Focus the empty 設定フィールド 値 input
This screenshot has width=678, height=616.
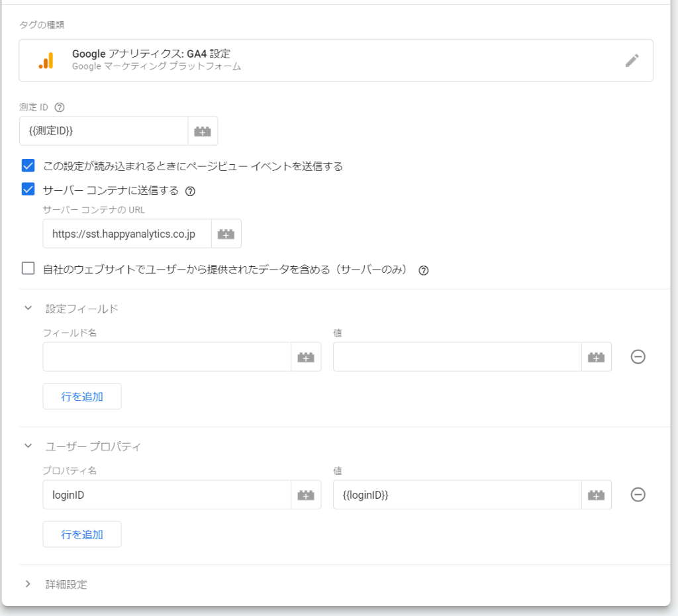click(457, 357)
